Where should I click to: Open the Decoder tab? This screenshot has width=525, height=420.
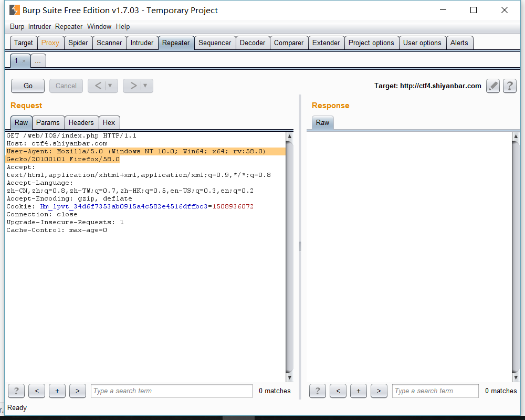(x=253, y=43)
